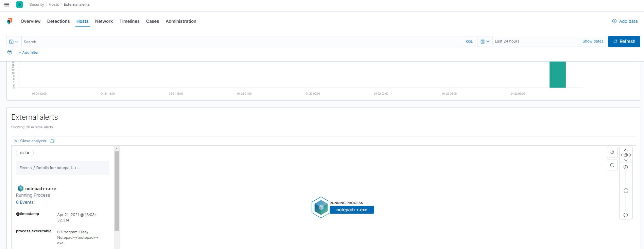Viewport: 644px width, 249px height.
Task: Open the date quick menu calendar
Action: (485, 41)
